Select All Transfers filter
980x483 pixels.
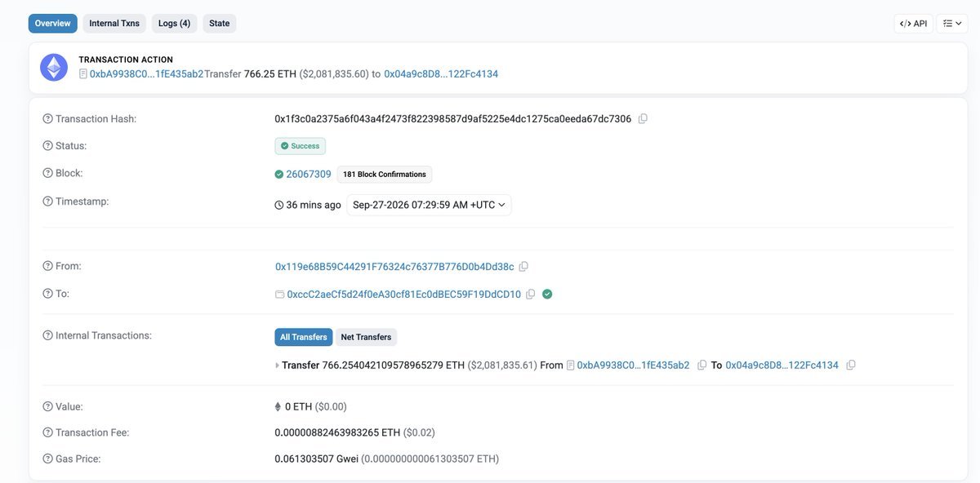click(x=304, y=337)
